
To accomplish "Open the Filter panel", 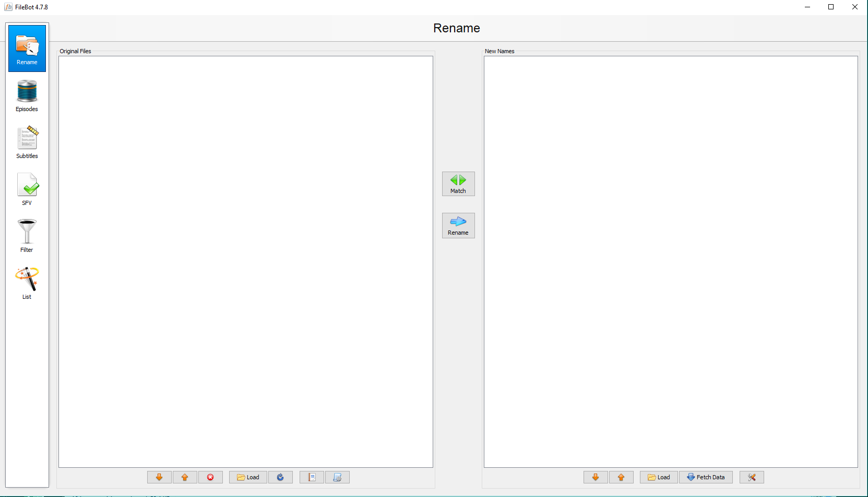I will point(27,237).
